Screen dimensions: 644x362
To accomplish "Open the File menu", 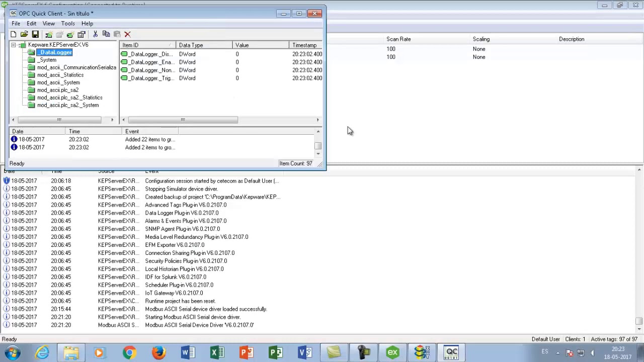I will (16, 24).
